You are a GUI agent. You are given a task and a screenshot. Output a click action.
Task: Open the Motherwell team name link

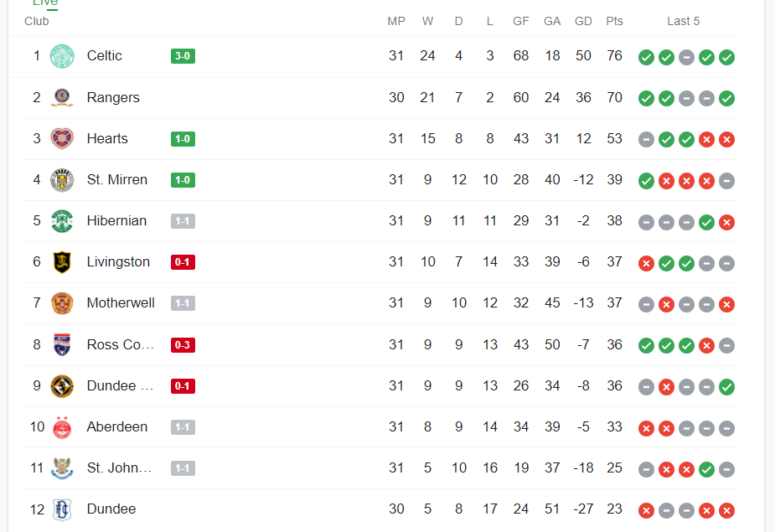click(121, 302)
